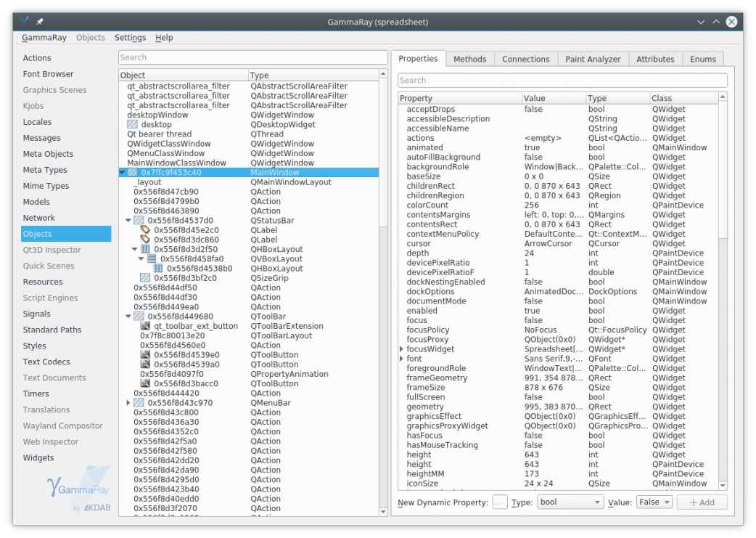The height and width of the screenshot is (538, 756).
Task: Click the QVBoxLayout icon for 0x556f8d458fa0
Action: 152,259
